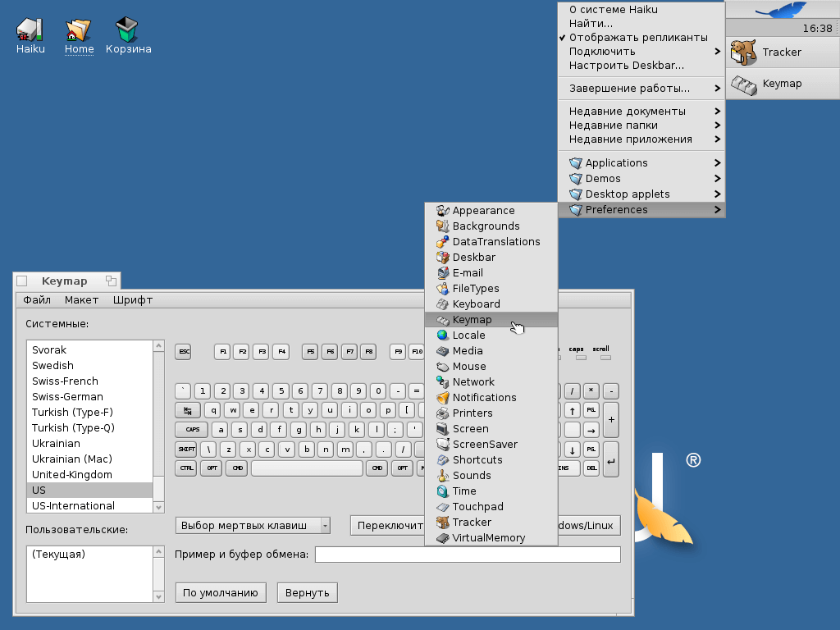Viewport: 840px width, 630px height.
Task: Expand the Подключить submenu
Action: coord(641,52)
